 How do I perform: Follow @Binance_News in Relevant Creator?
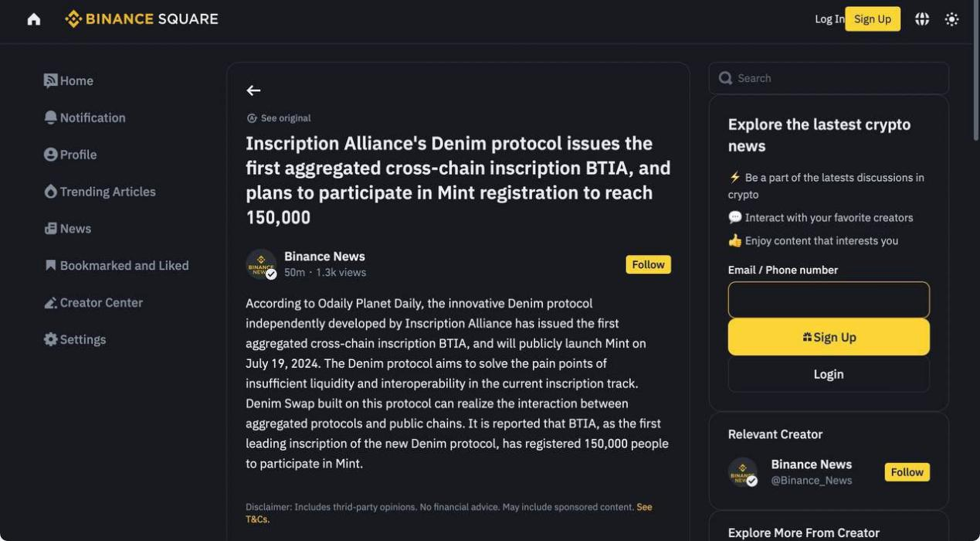907,472
